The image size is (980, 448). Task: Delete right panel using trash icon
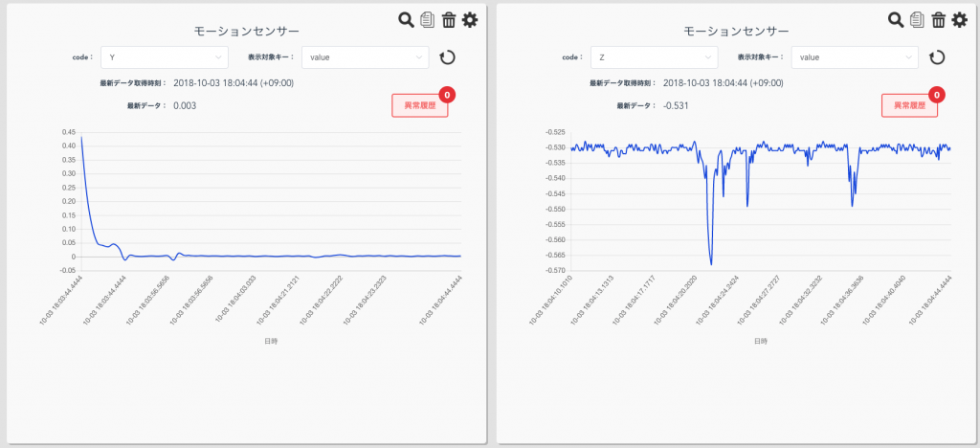tap(938, 19)
